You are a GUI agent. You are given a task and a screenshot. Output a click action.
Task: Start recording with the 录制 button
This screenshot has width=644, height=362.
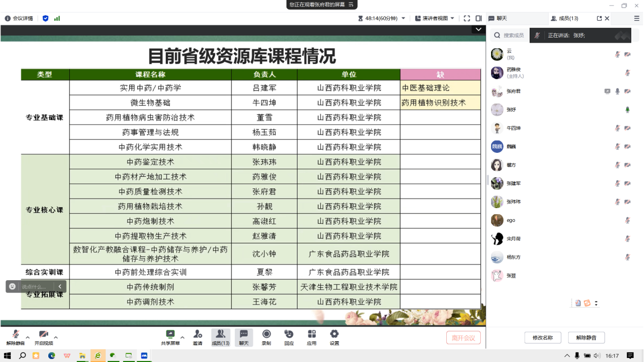(x=266, y=337)
